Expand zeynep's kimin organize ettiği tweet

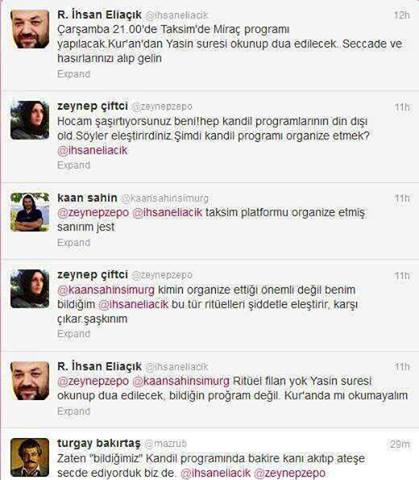click(74, 334)
